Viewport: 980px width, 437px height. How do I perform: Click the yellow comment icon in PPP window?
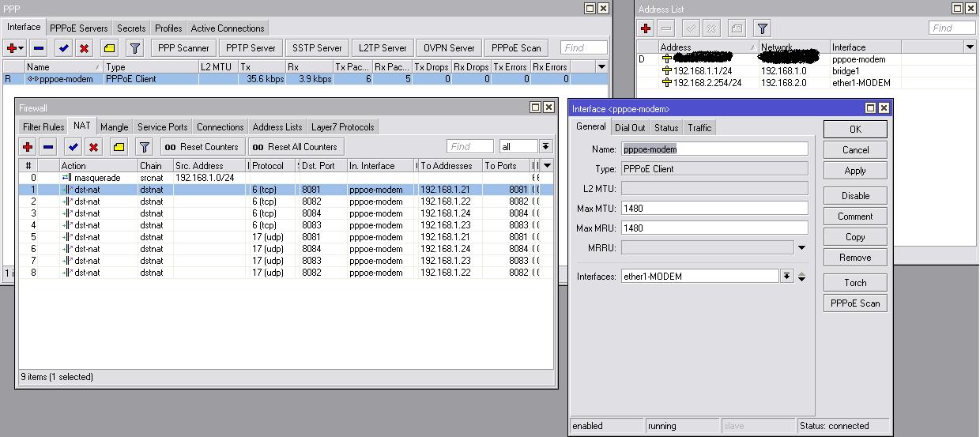point(110,48)
